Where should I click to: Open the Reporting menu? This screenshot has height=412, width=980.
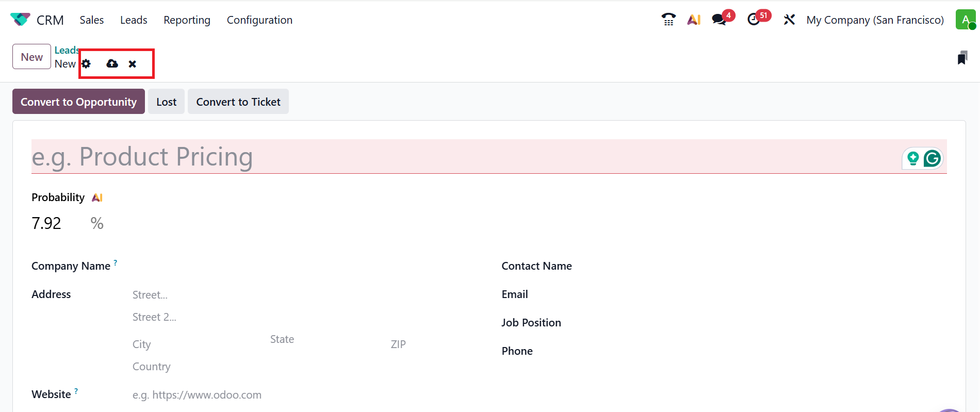pos(187,20)
